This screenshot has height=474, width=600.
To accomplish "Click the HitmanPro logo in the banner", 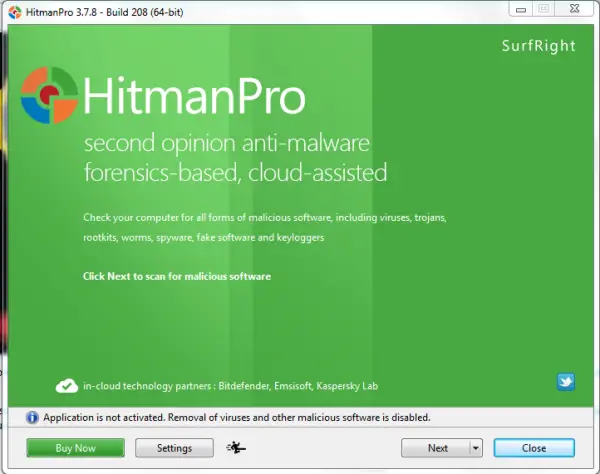I will click(x=49, y=95).
